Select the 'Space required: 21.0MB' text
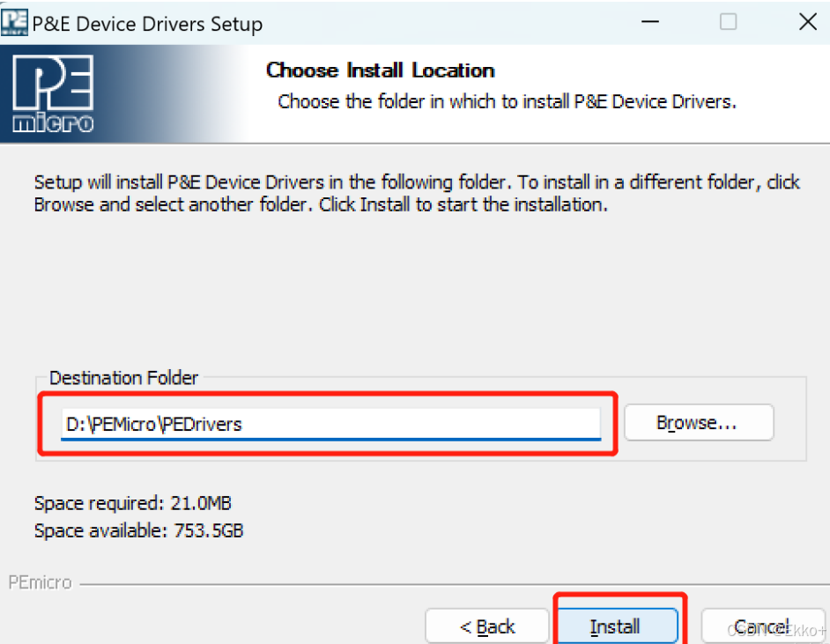The height and width of the screenshot is (644, 830). pos(133,503)
